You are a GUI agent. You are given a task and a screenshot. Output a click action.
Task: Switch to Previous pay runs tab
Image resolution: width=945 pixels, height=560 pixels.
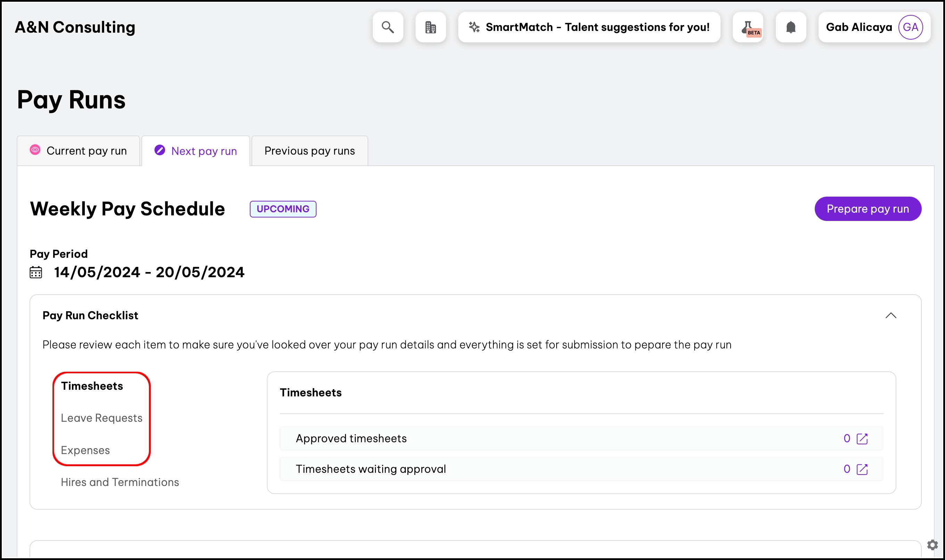(x=310, y=151)
